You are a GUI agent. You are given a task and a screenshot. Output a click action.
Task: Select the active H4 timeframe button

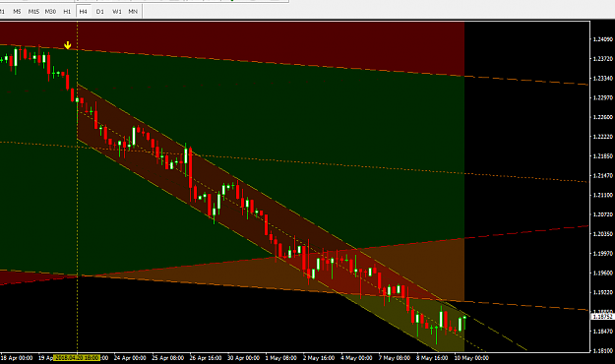tap(84, 12)
